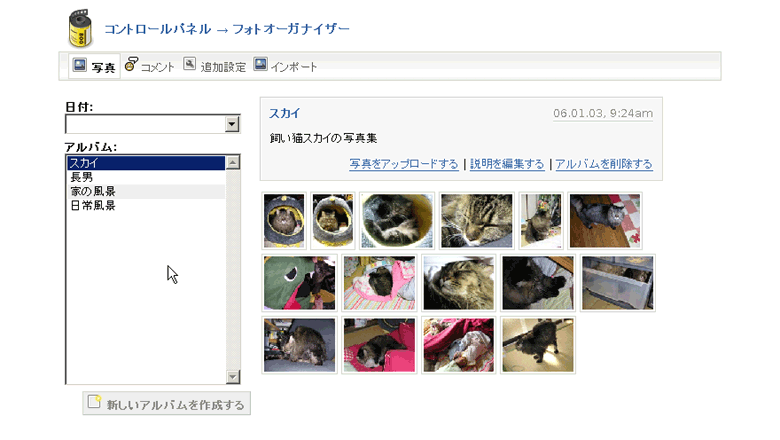Click the 写真 tab photo icon
This screenshot has width=780, height=440.
click(x=80, y=65)
